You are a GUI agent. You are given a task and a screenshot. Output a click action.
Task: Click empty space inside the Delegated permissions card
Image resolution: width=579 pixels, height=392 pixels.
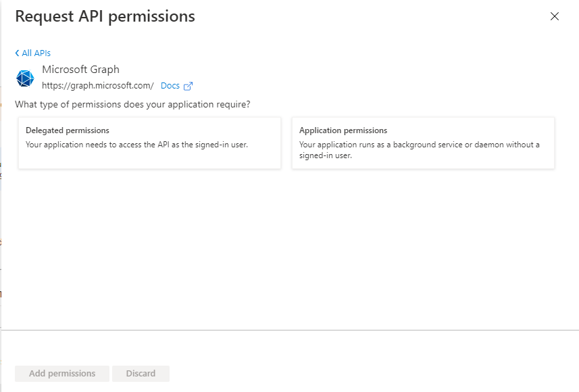point(149,160)
